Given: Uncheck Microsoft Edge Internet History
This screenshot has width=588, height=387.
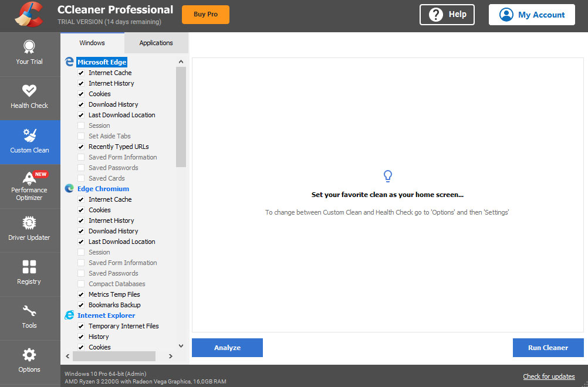Looking at the screenshot, I should pos(81,83).
